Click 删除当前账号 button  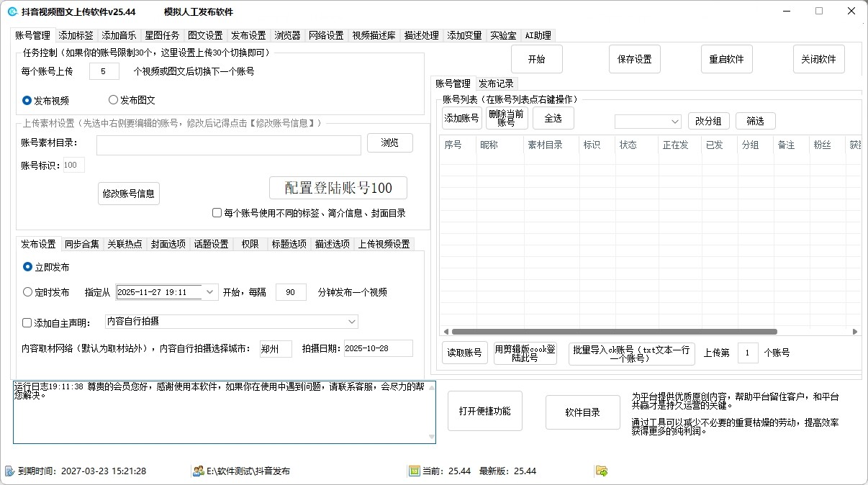(507, 118)
